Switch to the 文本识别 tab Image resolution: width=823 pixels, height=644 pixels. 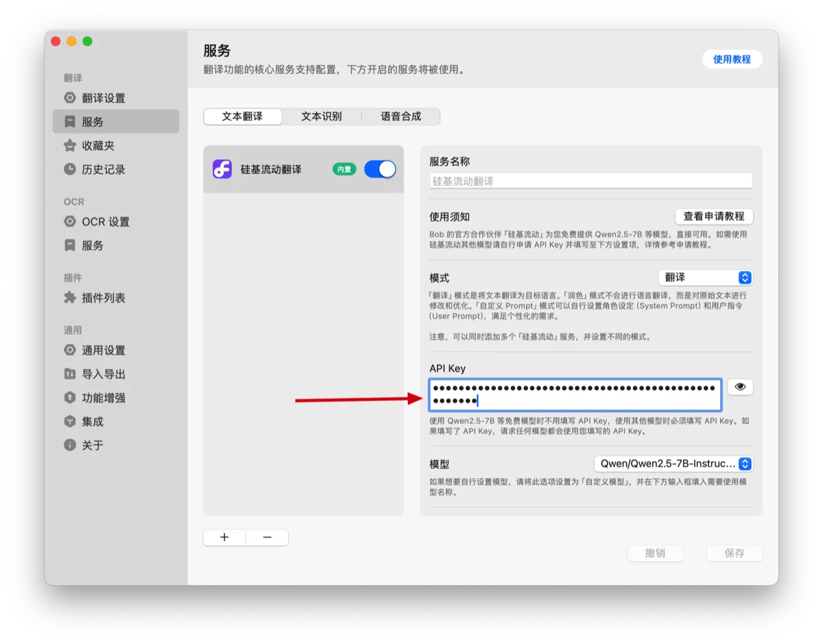[x=322, y=117]
